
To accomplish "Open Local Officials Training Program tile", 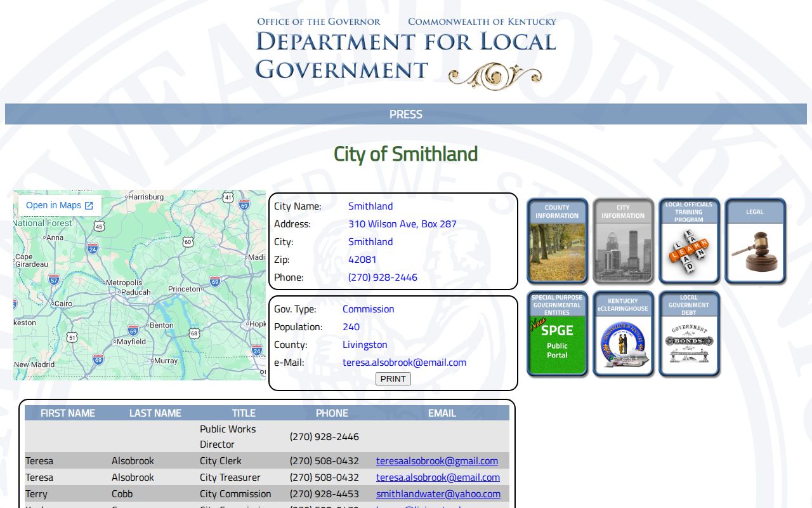I will pyautogui.click(x=689, y=241).
